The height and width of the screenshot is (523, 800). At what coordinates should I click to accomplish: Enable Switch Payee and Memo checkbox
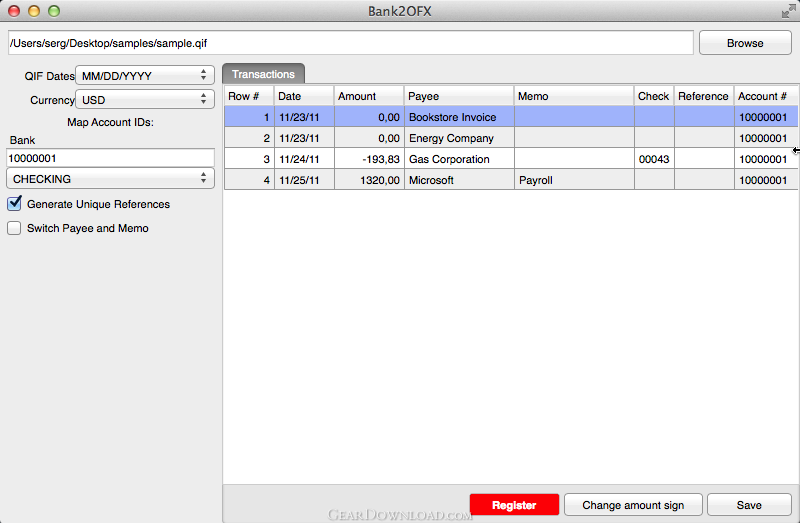pos(14,228)
